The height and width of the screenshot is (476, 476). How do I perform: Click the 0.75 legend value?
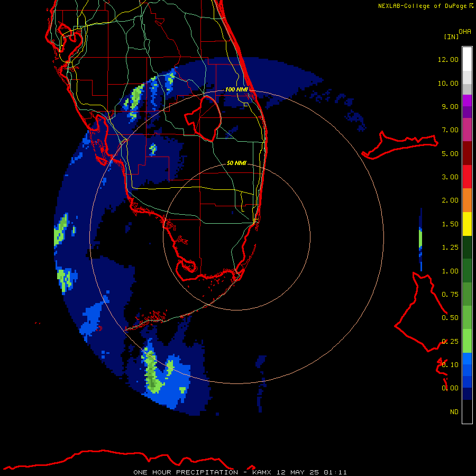450,295
